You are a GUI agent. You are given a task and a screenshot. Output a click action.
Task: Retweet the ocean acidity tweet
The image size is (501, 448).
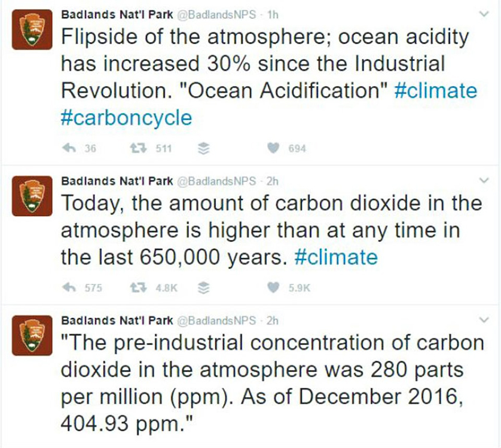pos(138,148)
